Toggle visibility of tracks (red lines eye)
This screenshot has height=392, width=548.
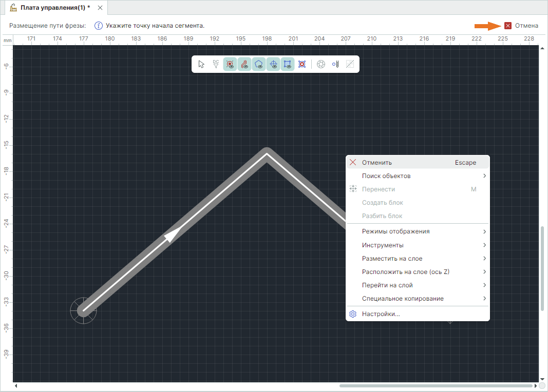point(244,64)
